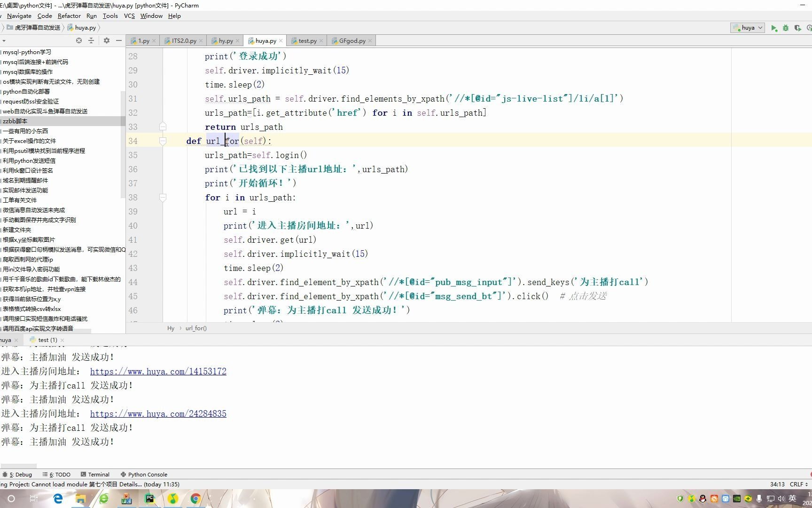The height and width of the screenshot is (508, 812).
Task: Run huya with coverage using the shield icon
Action: pyautogui.click(x=798, y=28)
